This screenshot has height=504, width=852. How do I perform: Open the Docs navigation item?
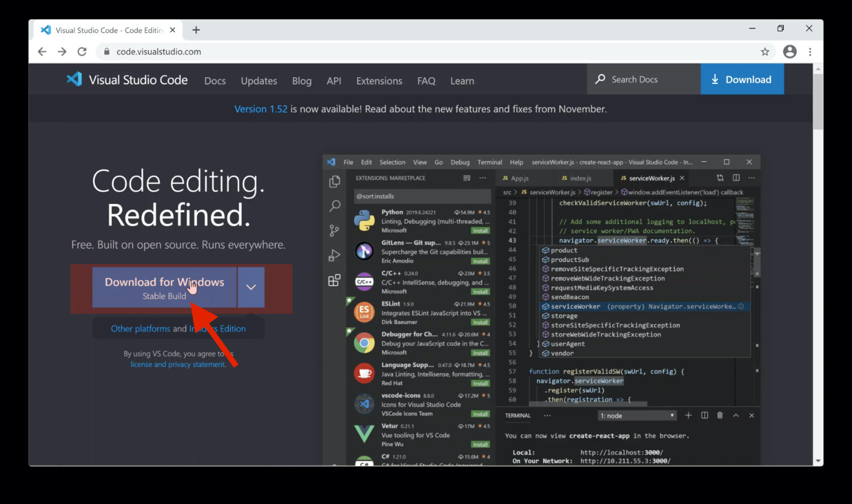[x=215, y=81]
